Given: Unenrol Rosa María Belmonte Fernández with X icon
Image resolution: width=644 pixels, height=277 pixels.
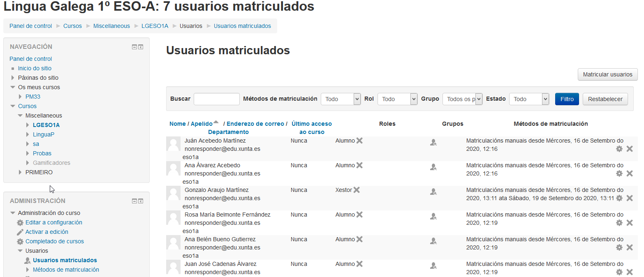Looking at the screenshot, I should click(629, 223).
